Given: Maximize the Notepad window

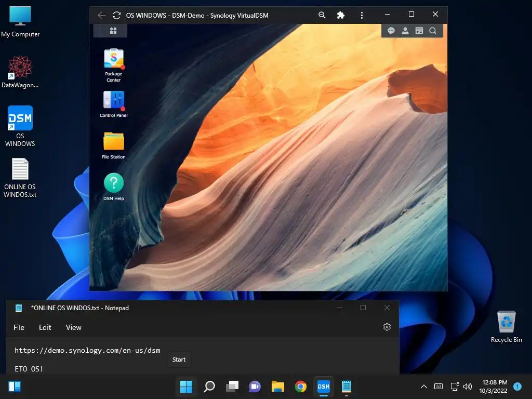Looking at the screenshot, I should pyautogui.click(x=363, y=308).
